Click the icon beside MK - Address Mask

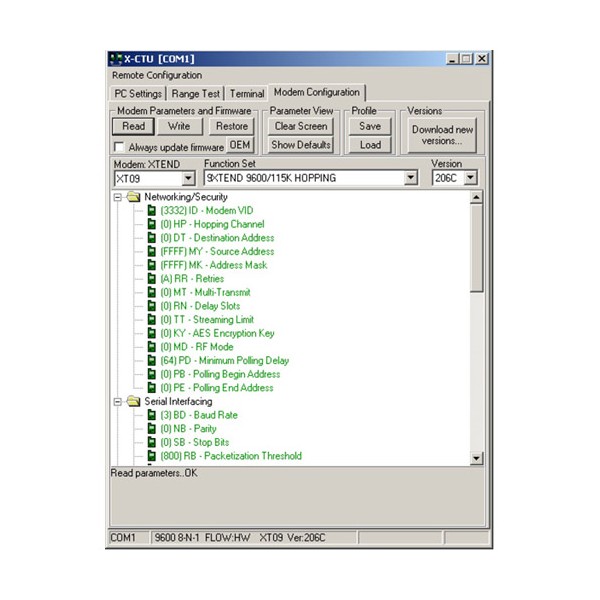click(x=152, y=265)
